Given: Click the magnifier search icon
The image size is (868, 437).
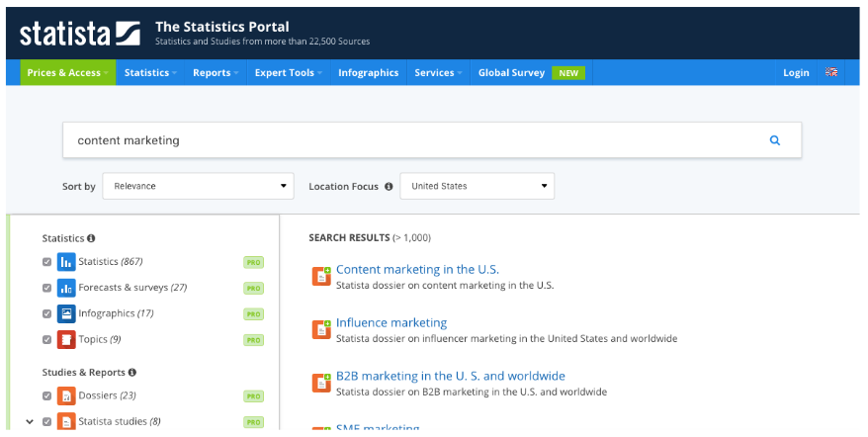Looking at the screenshot, I should pos(774,140).
